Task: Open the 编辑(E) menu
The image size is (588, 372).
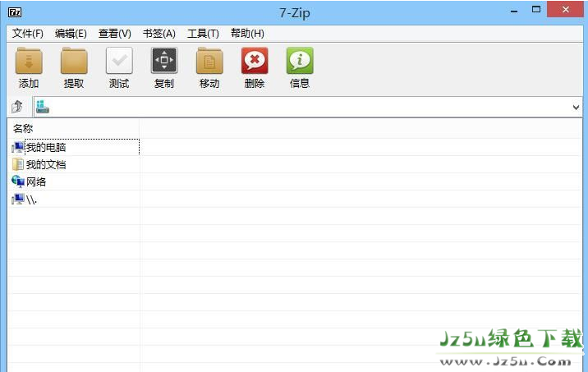Action: pos(71,34)
